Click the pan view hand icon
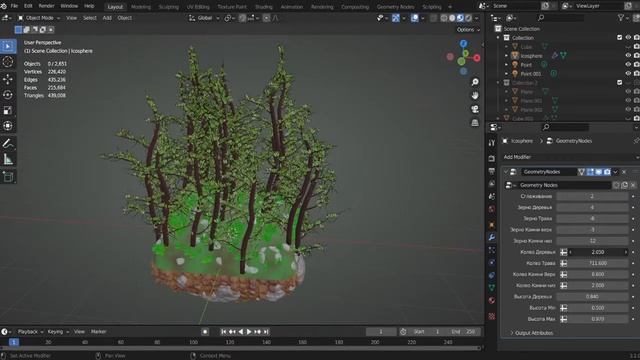This screenshot has height=360, width=640. tap(475, 96)
